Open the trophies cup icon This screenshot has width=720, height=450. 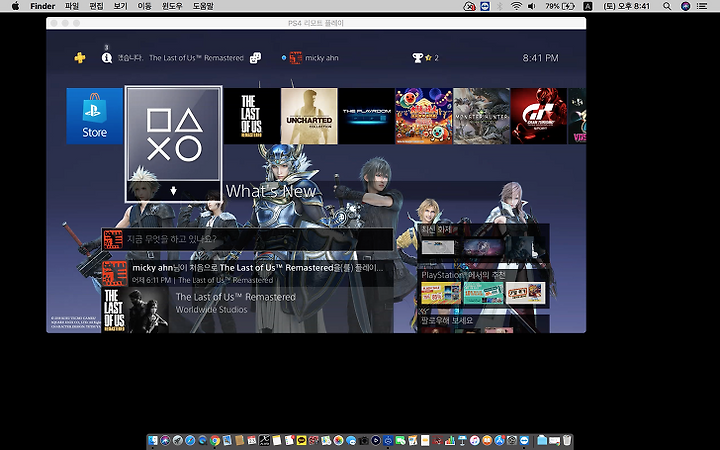pyautogui.click(x=417, y=58)
